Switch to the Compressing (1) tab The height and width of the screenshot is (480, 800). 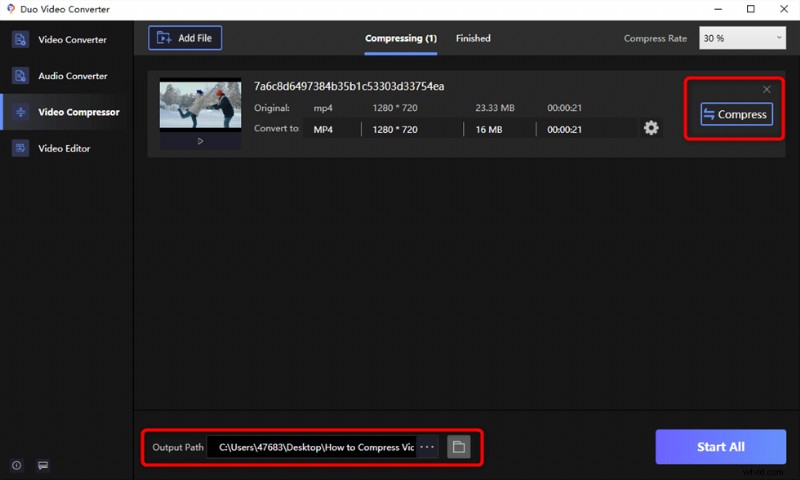pos(401,38)
